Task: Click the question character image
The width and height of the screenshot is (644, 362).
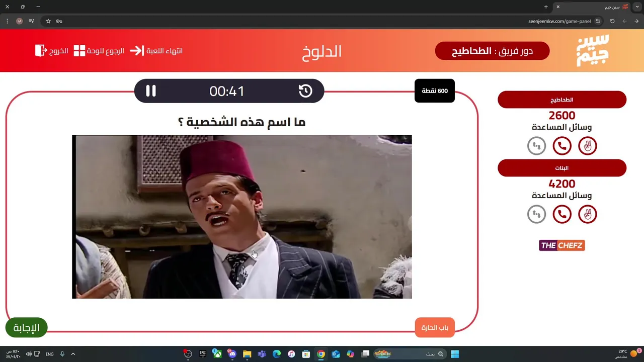Action: click(242, 217)
